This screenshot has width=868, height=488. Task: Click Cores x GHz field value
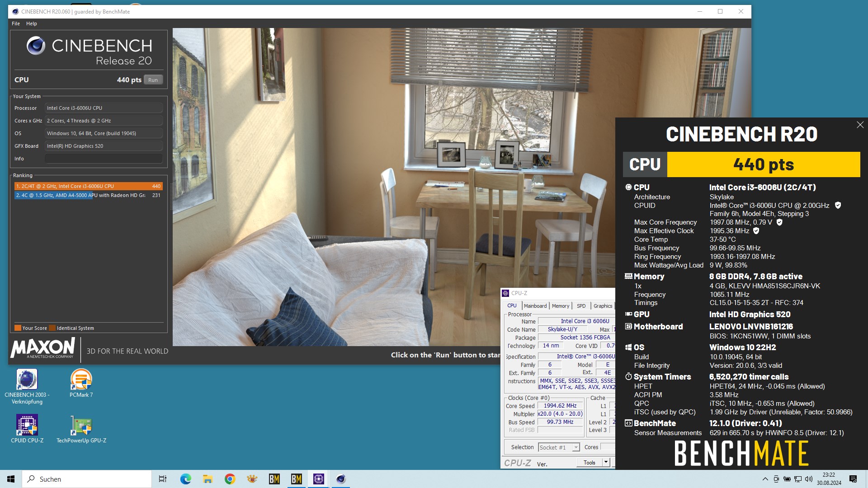coord(104,121)
